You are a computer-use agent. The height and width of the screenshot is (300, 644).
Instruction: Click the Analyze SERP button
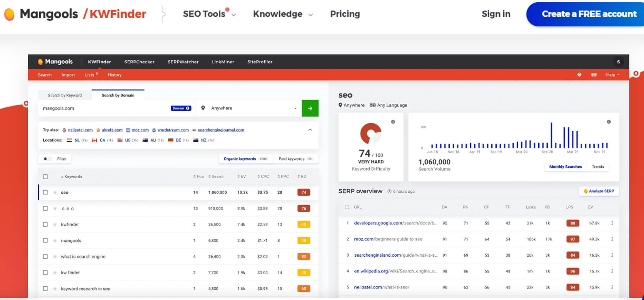(599, 191)
